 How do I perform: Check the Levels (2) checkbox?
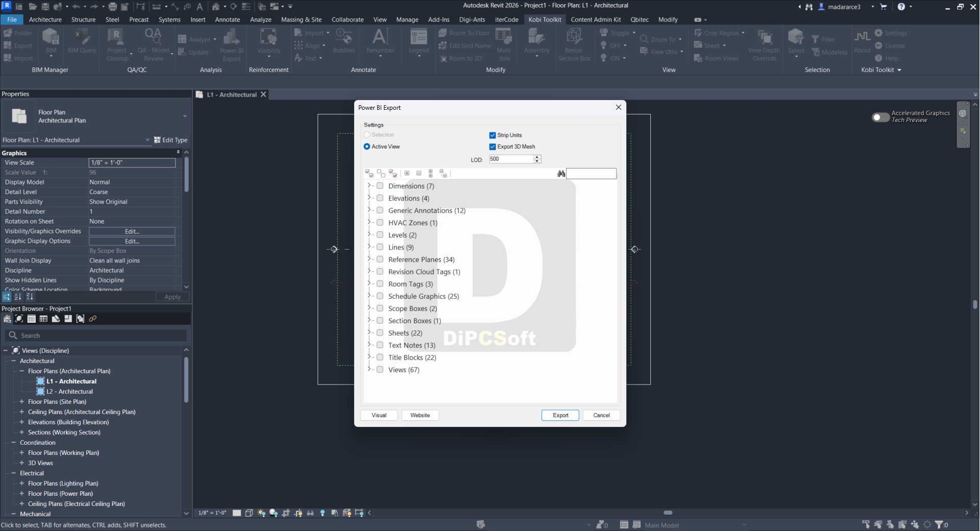(380, 235)
